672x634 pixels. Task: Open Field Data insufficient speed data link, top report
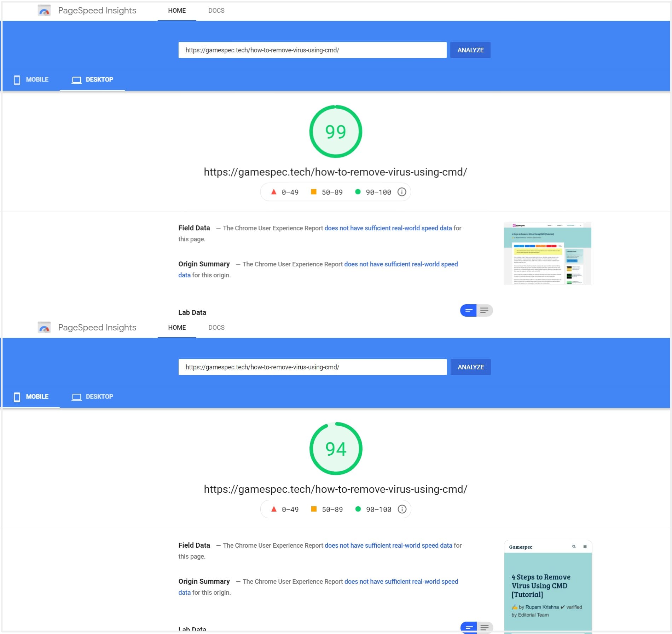coord(388,228)
